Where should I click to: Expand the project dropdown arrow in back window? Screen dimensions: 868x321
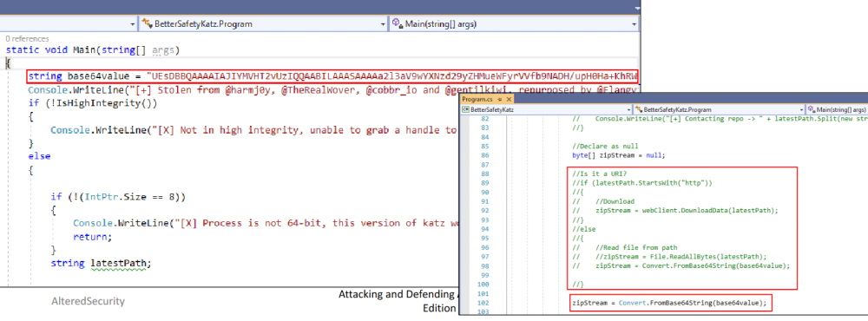click(x=132, y=24)
